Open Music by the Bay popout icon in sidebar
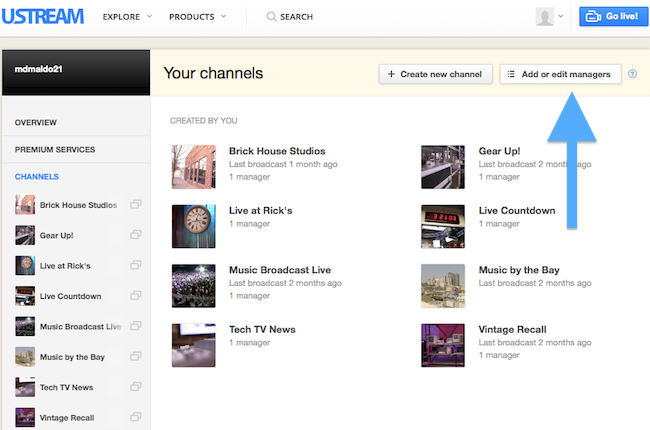This screenshot has height=430, width=650. pyautogui.click(x=136, y=356)
